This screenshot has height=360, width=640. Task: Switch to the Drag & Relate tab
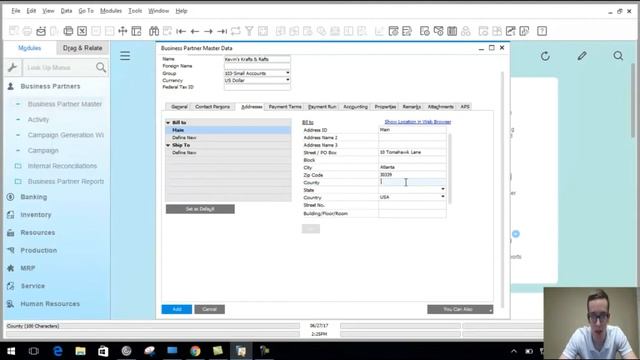pyautogui.click(x=82, y=48)
